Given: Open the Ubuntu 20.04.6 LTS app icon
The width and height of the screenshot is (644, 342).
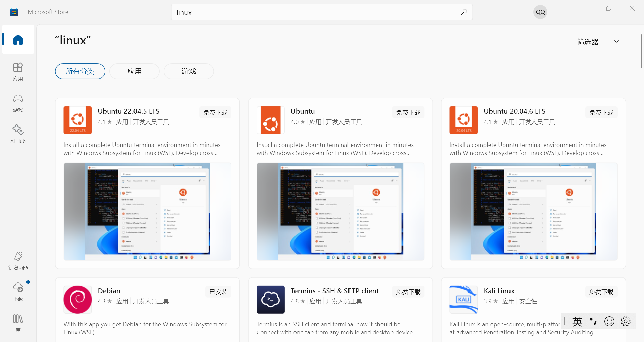Looking at the screenshot, I should (464, 120).
